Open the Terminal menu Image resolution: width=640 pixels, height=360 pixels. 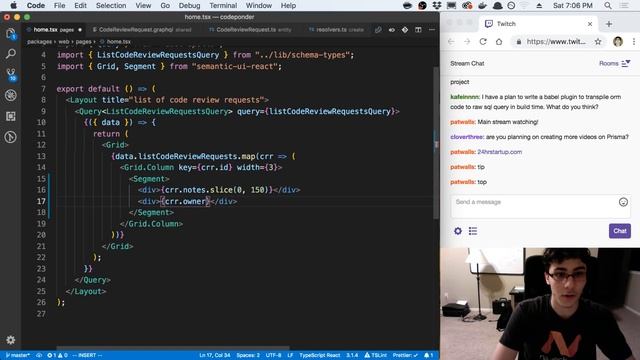coord(223,6)
